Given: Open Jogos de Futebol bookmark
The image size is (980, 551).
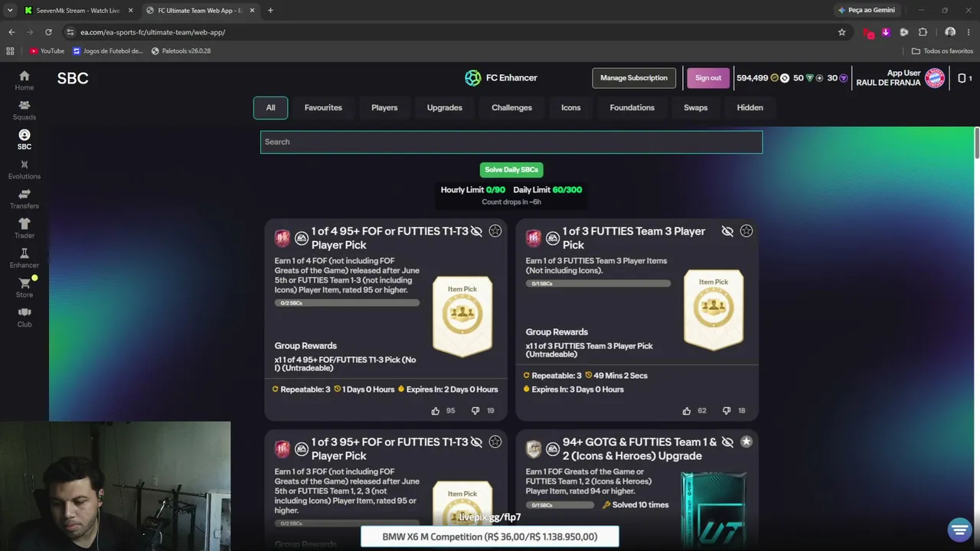Looking at the screenshot, I should tap(108, 51).
